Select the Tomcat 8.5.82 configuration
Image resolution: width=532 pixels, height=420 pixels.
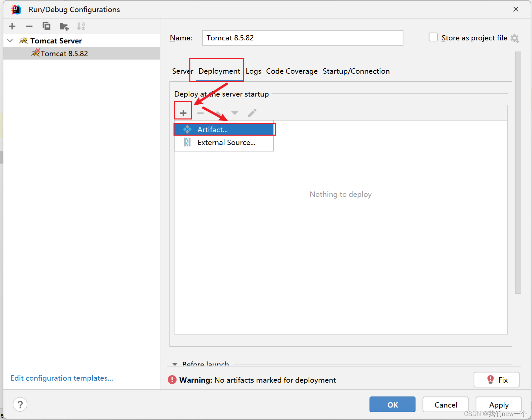click(82, 54)
